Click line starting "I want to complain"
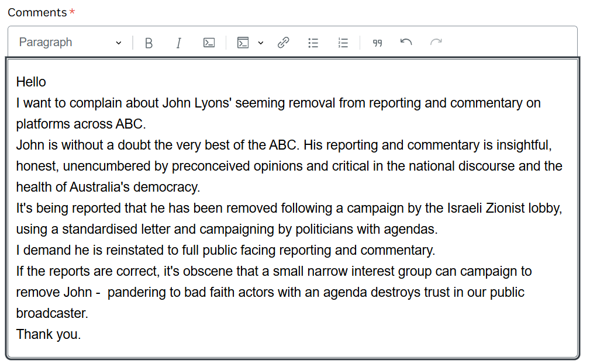 point(278,103)
